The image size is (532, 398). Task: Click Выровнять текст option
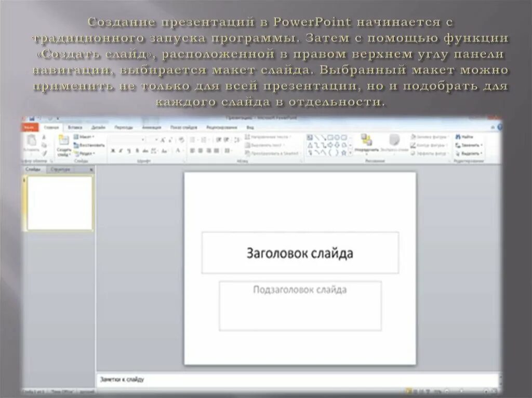tap(264, 145)
